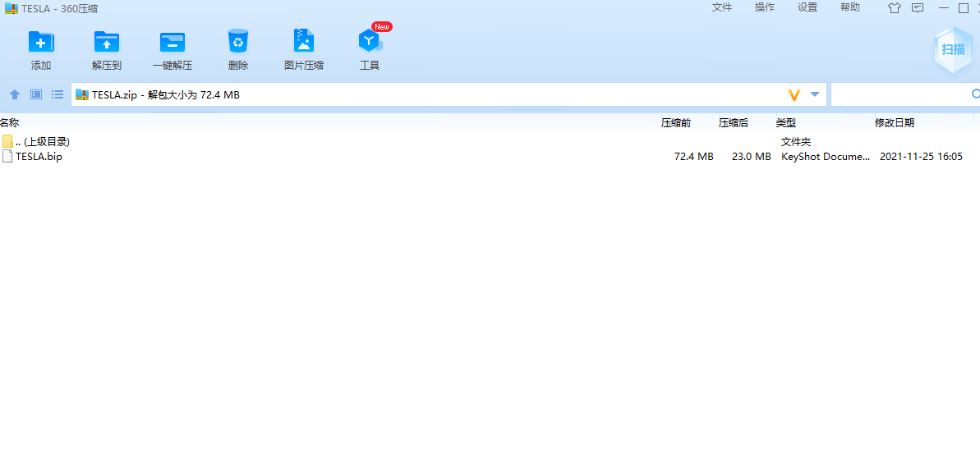Image resolution: width=980 pixels, height=476 pixels.
Task: Sort by the 名称 (Name) column header
Action: (9, 123)
